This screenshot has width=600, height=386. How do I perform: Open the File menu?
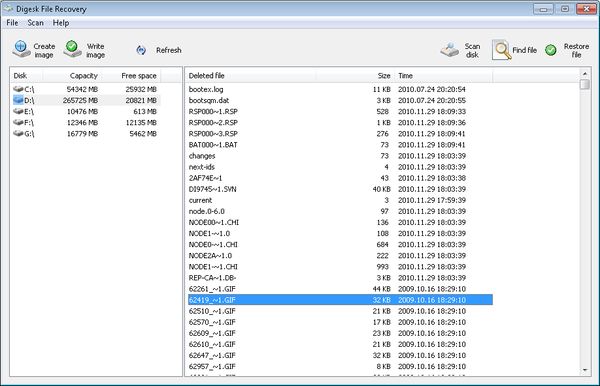[12, 23]
